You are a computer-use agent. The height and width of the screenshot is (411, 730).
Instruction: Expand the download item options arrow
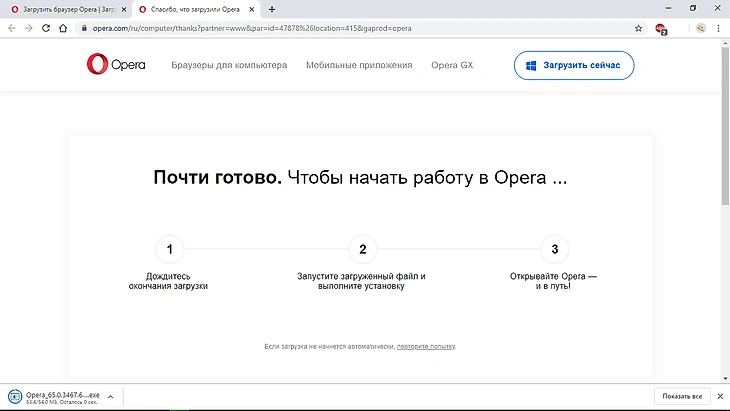click(x=111, y=397)
